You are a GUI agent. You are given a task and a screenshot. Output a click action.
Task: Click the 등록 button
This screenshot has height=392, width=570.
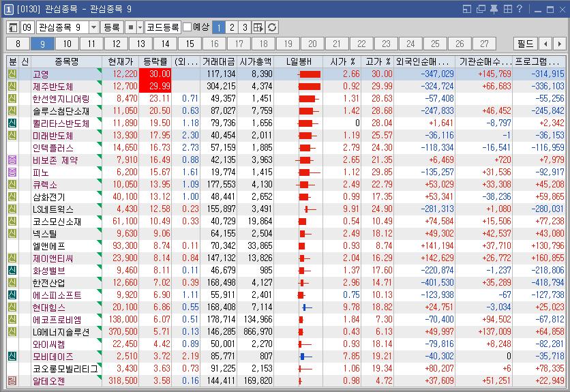coord(112,27)
